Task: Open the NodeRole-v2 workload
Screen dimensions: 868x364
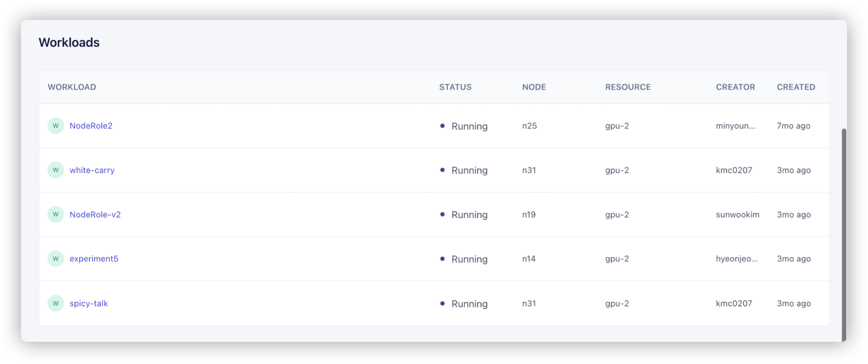Action: [95, 215]
